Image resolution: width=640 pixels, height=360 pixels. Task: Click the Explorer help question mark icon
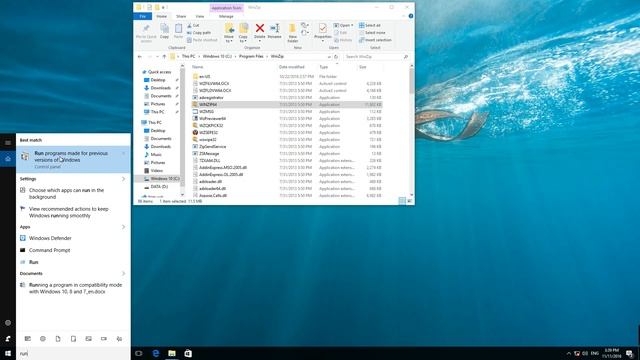pos(411,16)
